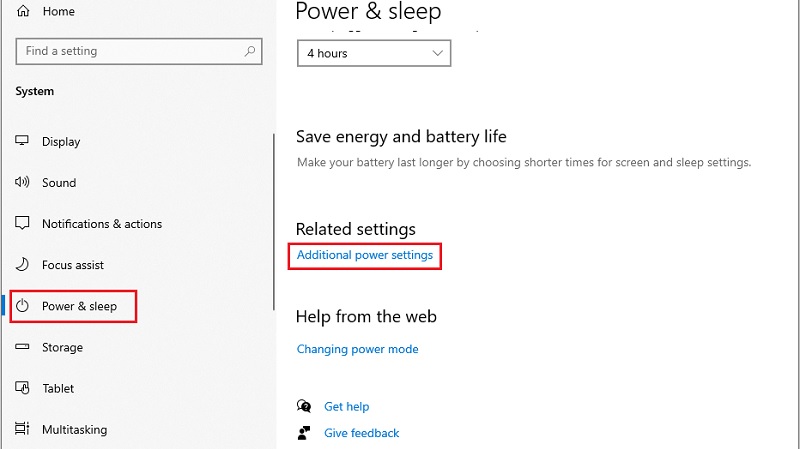Click the Notifications speech-bubble icon
Viewport: 800px width, 449px height.
tap(22, 223)
